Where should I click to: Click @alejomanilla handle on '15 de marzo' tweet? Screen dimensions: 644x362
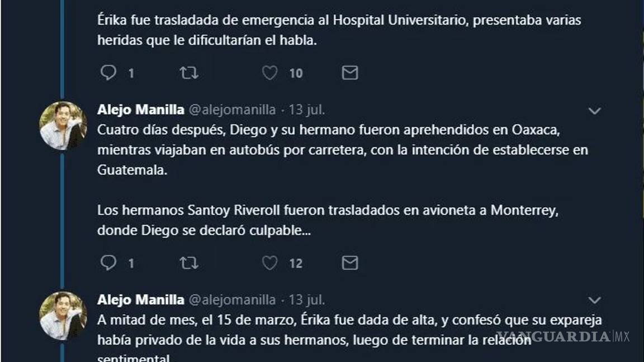[x=232, y=300]
